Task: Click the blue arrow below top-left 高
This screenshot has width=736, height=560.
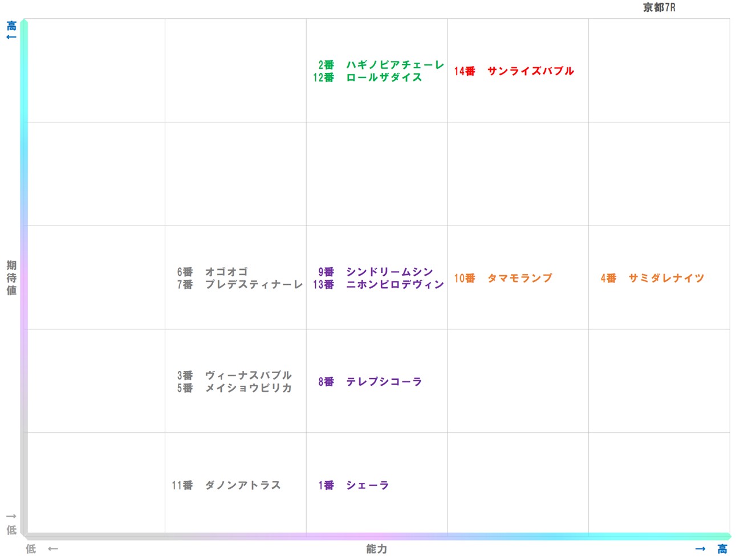Action: coord(11,38)
